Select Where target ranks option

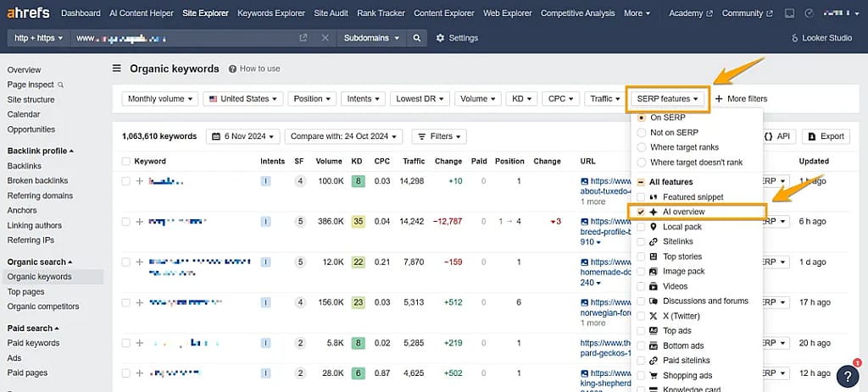pos(641,147)
